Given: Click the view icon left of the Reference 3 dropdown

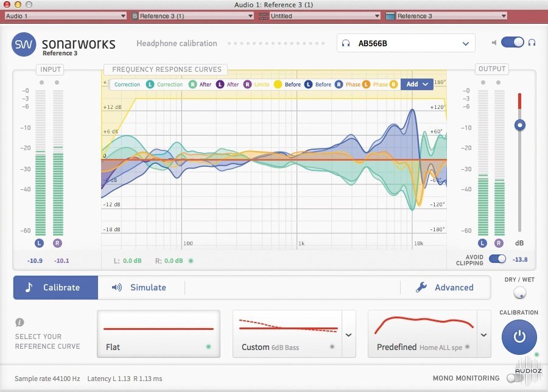Looking at the screenshot, I should tap(390, 16).
